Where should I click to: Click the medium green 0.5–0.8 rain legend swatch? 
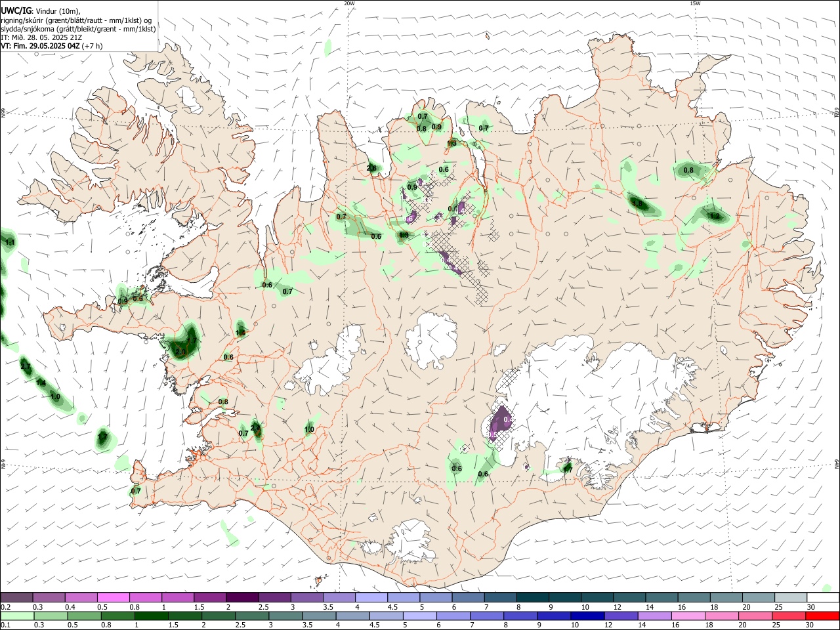click(x=84, y=616)
